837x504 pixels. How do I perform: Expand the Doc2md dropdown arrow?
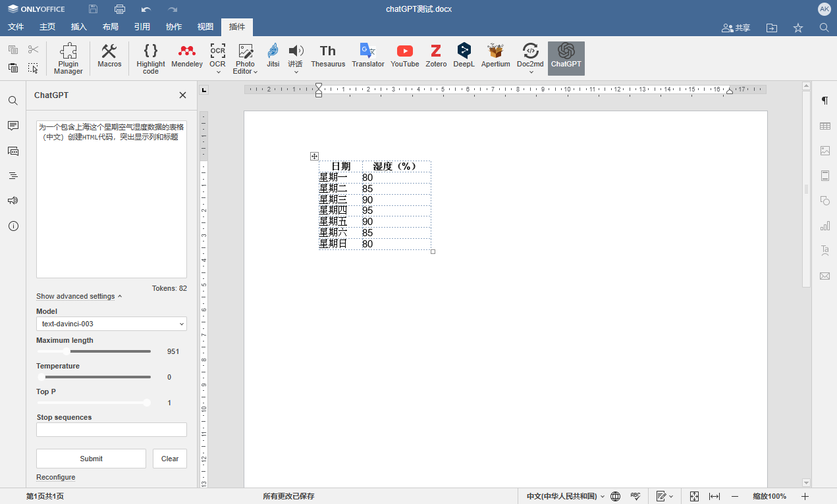point(531,72)
